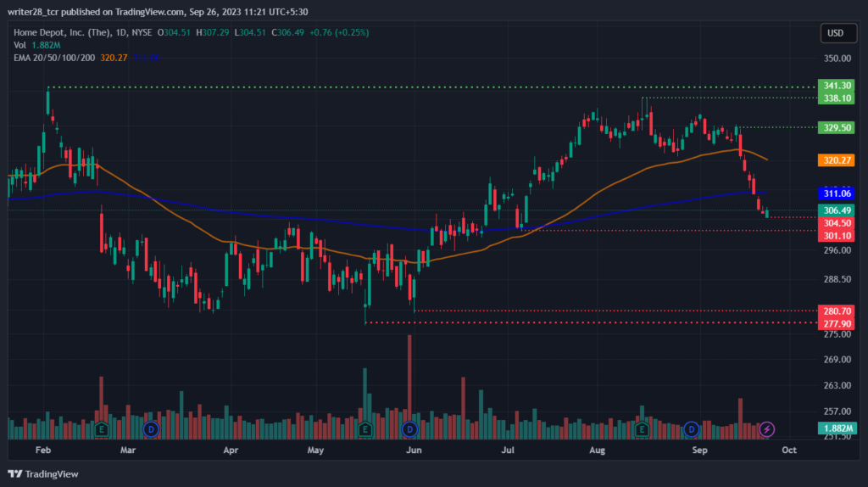Viewport: 868px width, 487px height.
Task: Click the 350.00 price axis label
Action: 837,59
